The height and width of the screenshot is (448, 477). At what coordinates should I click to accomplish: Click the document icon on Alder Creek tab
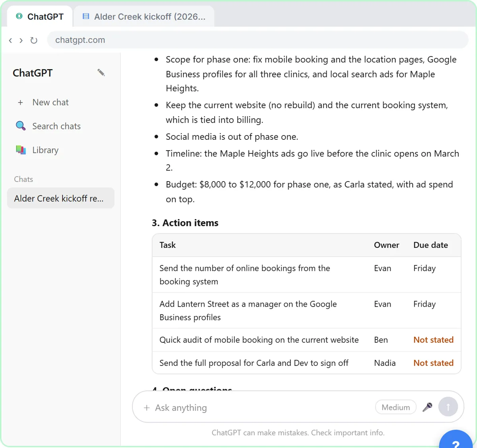pyautogui.click(x=86, y=16)
